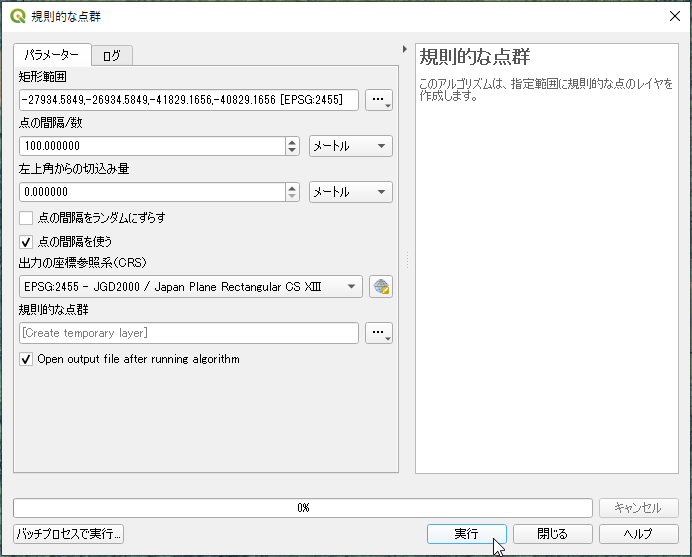Image resolution: width=692 pixels, height=557 pixels.
Task: Uncheck Open output file after running algorithm
Action: (x=26, y=359)
